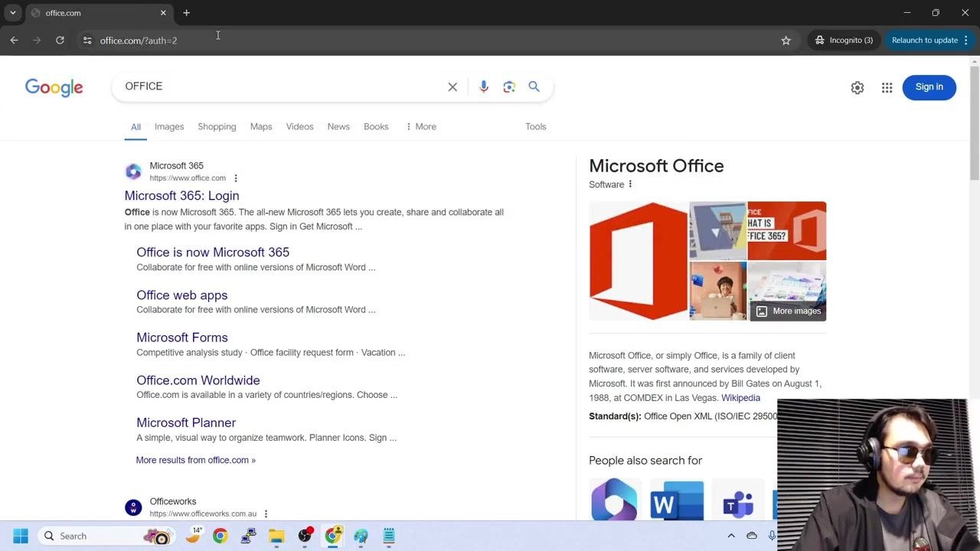Open OBS Studio from the taskbar
Image resolution: width=980 pixels, height=551 pixels.
click(x=305, y=536)
